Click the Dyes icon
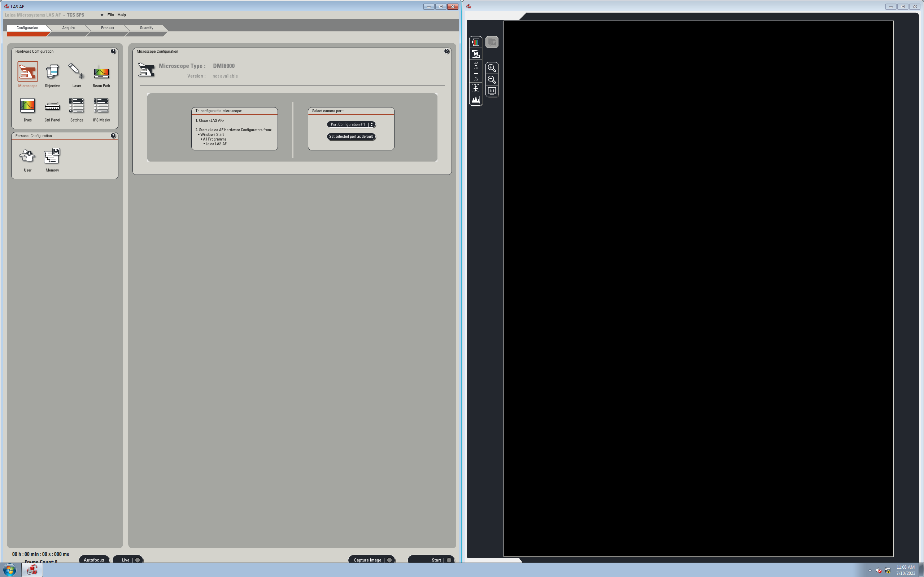Screen dimensions: 924x577 tap(27, 106)
